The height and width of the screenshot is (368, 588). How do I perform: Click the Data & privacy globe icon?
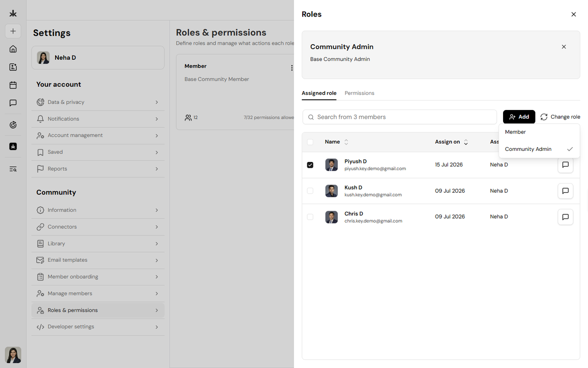coord(40,102)
